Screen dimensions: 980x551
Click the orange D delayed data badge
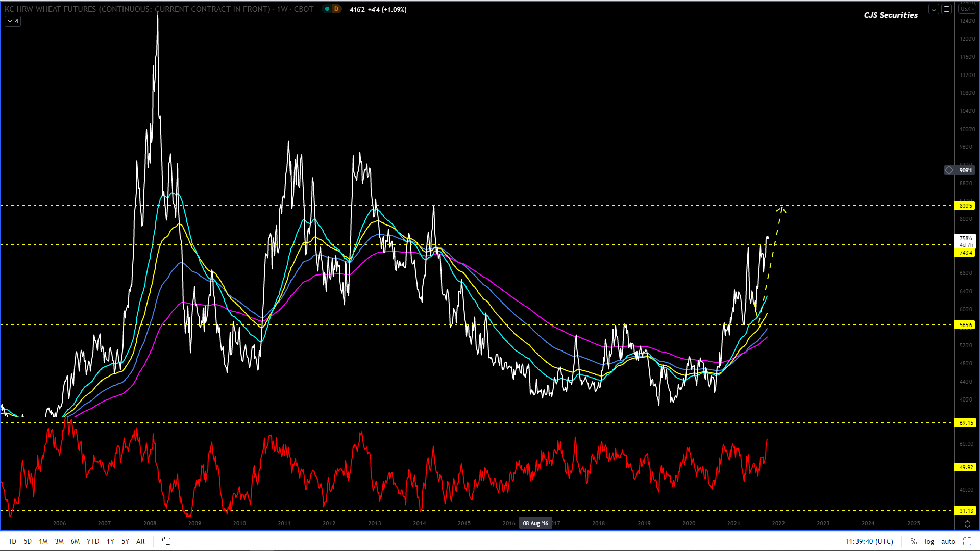[336, 9]
